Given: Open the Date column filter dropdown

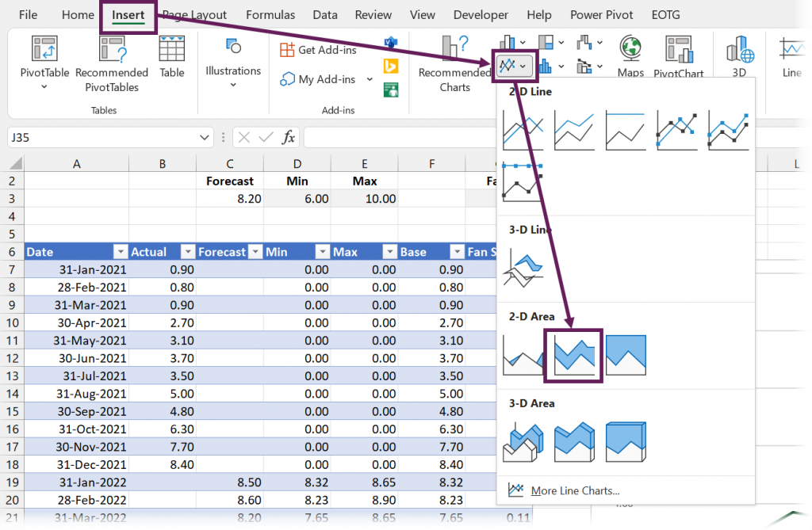Looking at the screenshot, I should (121, 251).
